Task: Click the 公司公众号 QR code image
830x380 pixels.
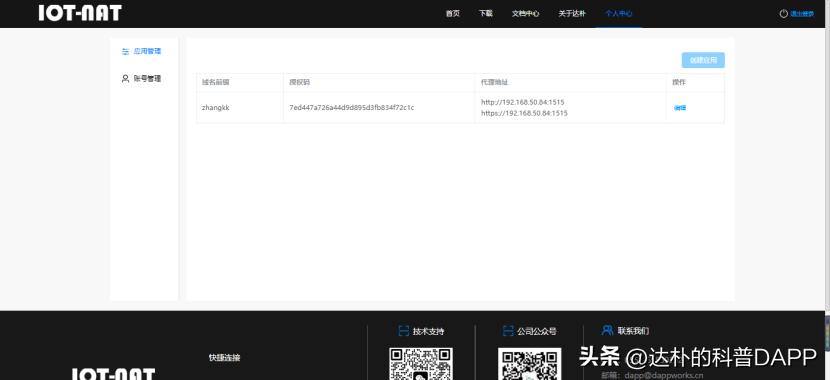Action: 529,364
